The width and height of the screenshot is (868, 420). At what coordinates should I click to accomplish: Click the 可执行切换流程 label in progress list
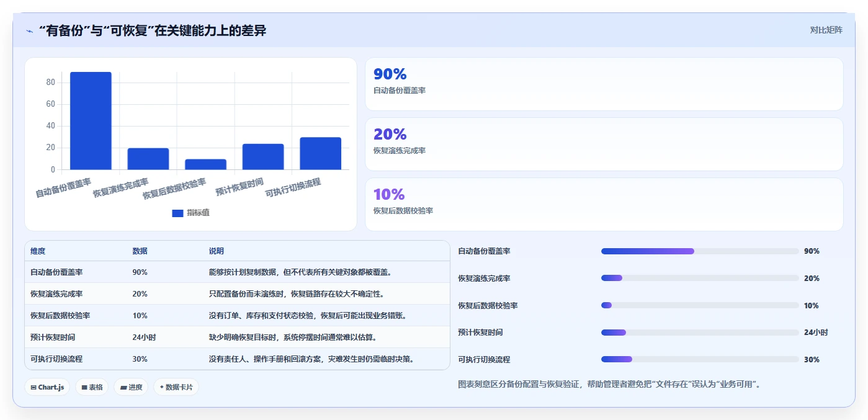pyautogui.click(x=484, y=360)
